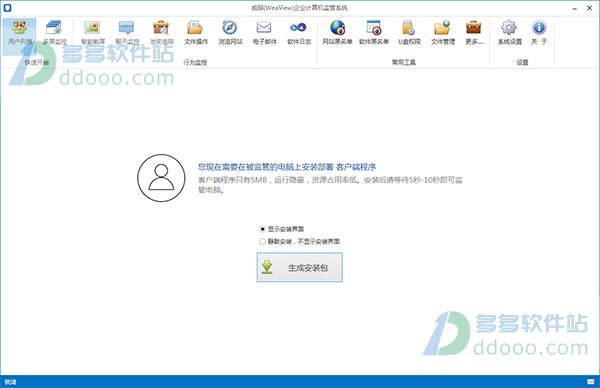This screenshot has width=600, height=388.
Task: Open 系统设置 system settings gear
Action: pos(509,33)
